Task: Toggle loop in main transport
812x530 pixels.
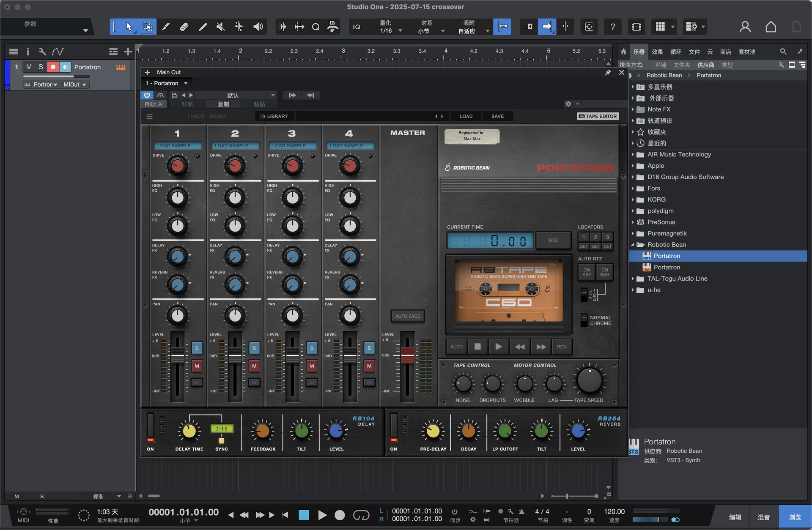Action: tap(361, 515)
